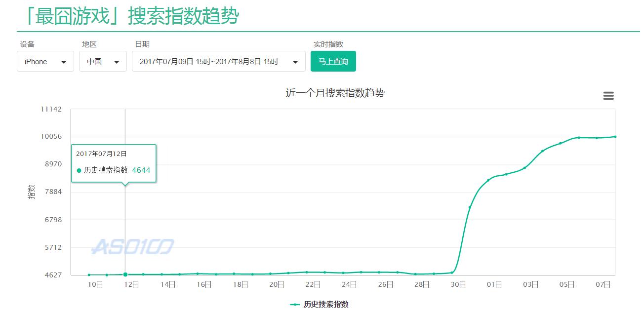Image resolution: width=644 pixels, height=311 pixels.
Task: Click the ASO100 watermark logo
Action: click(133, 247)
